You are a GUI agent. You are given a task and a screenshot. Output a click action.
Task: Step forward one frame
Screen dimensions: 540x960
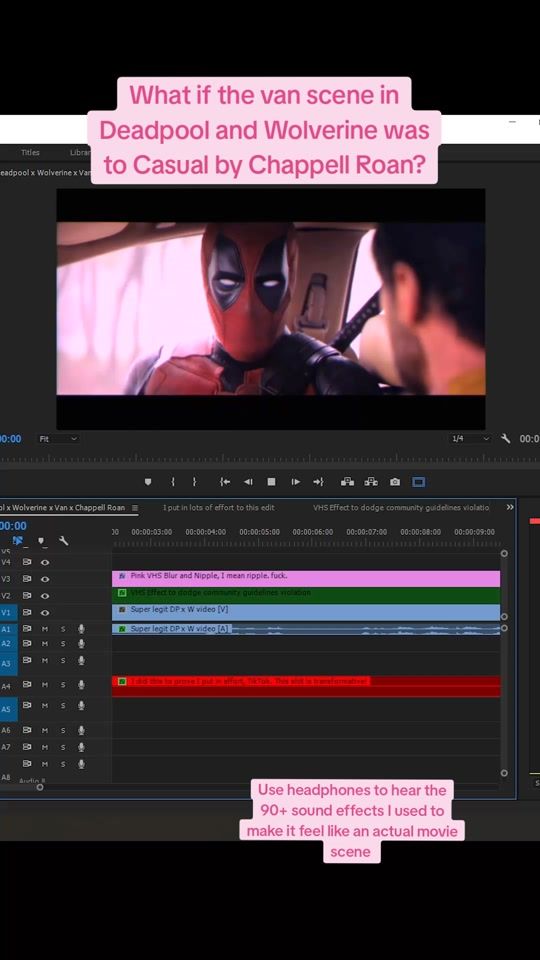295,482
